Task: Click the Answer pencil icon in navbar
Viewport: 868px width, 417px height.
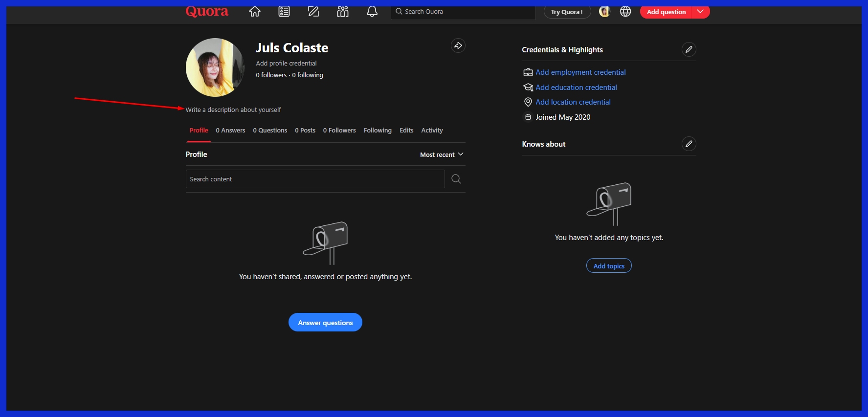Action: 313,12
